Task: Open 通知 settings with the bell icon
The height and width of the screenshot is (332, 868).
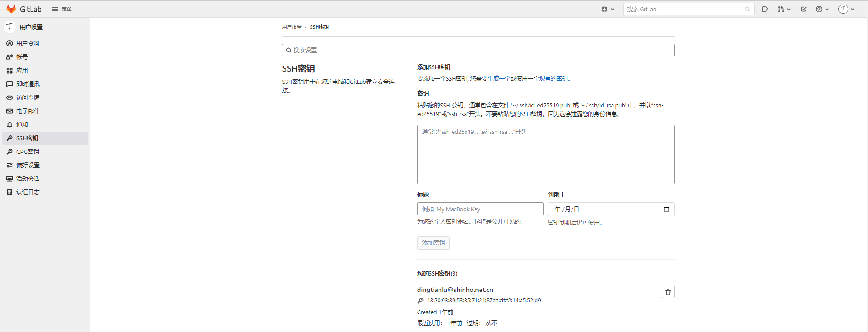Action: click(22, 124)
